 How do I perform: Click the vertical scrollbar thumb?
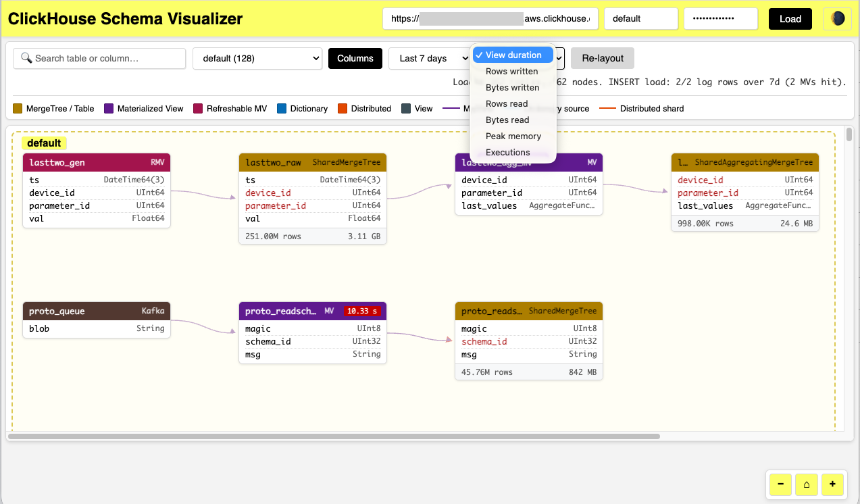pyautogui.click(x=849, y=134)
